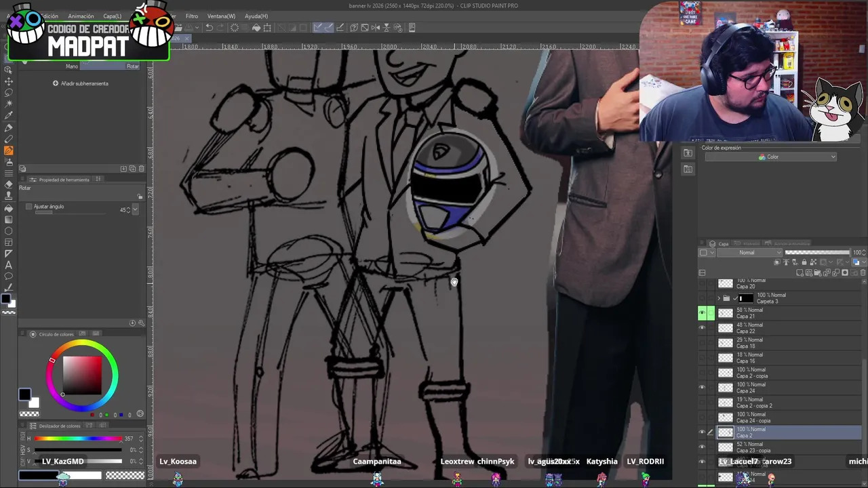Select the Fill bucket tool
Image resolution: width=868 pixels, height=488 pixels.
tap(8, 209)
